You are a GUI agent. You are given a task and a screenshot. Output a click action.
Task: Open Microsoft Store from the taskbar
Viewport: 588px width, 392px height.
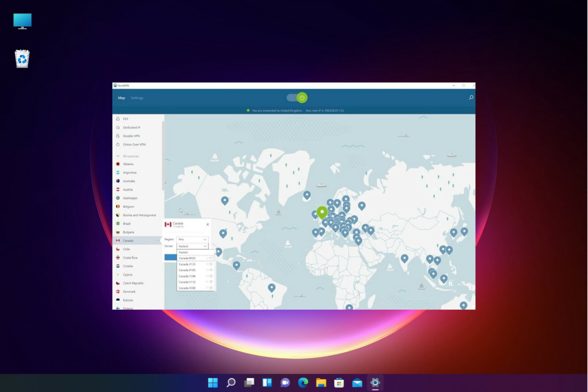339,383
